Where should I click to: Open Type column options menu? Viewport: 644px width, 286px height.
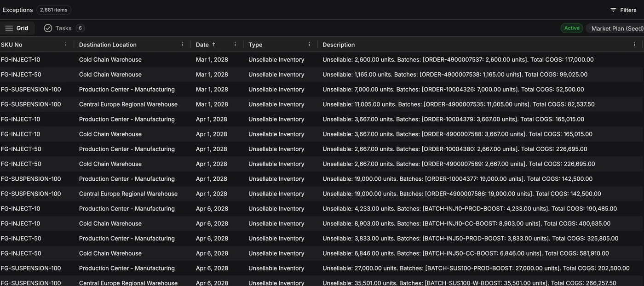point(309,45)
